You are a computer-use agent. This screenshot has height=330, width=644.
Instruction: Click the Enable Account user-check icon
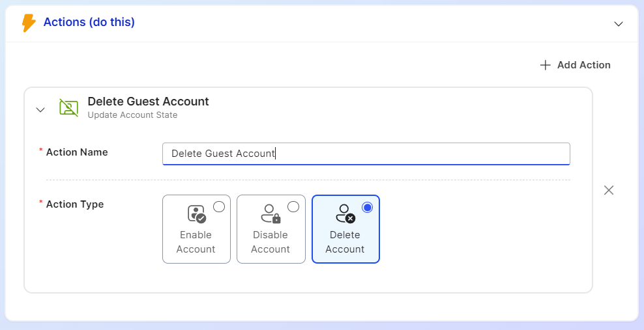(196, 213)
